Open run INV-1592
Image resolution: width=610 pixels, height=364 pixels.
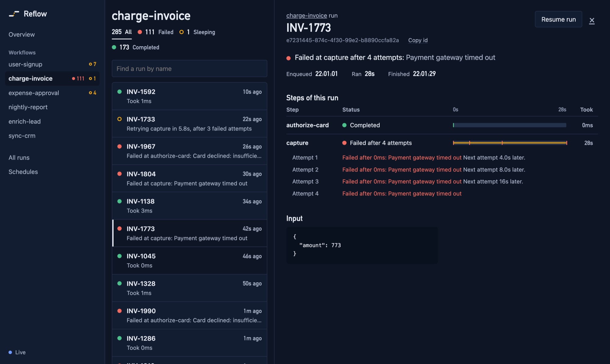(x=189, y=96)
